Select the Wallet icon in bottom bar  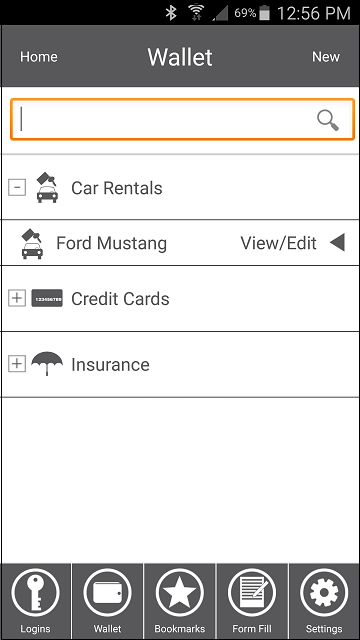click(x=107, y=593)
